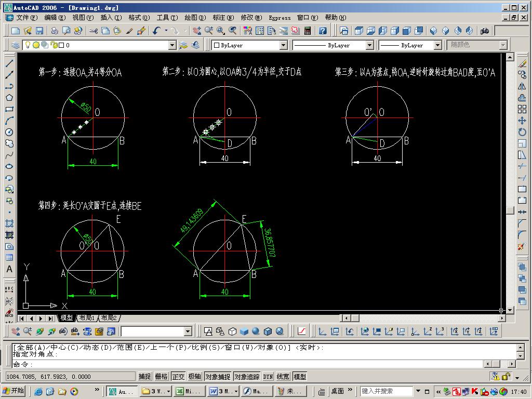Click in the 命令 command line input
Image resolution: width=532 pixels, height=399 pixels.
pos(248,364)
